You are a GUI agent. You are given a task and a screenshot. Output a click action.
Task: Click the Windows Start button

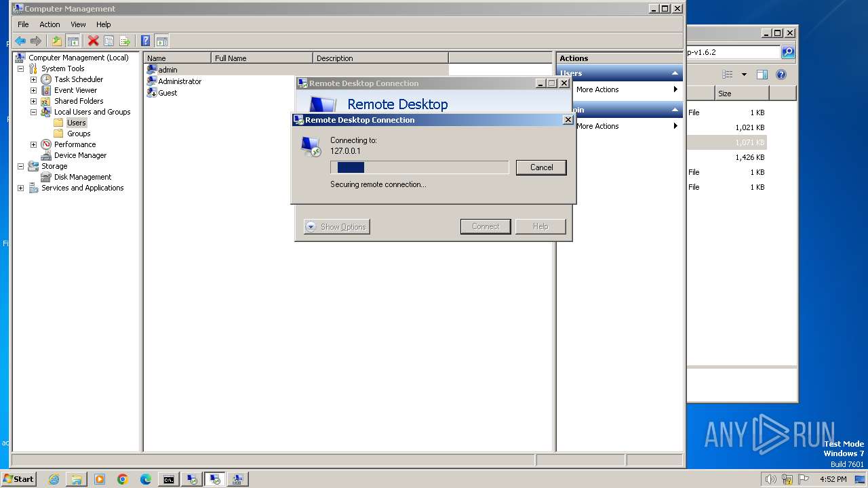19,479
